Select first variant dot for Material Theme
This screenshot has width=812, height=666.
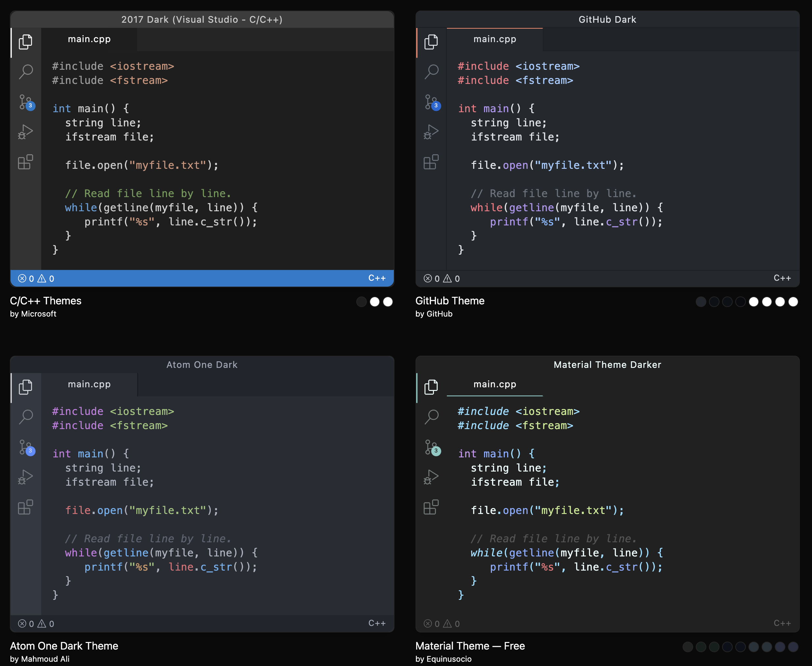point(688,647)
